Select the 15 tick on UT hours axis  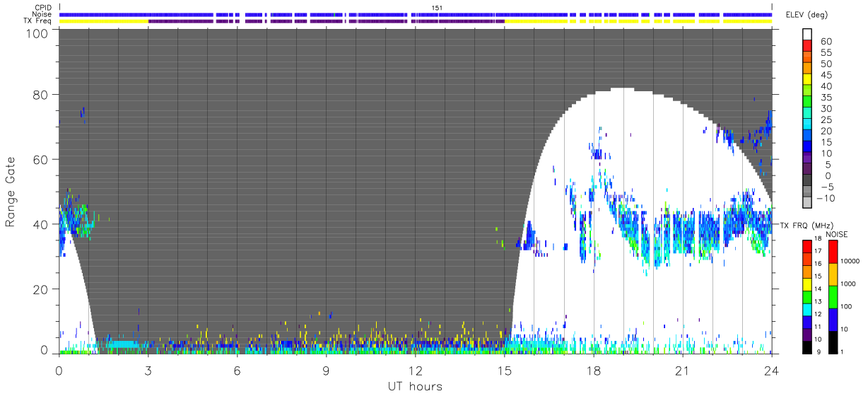click(504, 371)
